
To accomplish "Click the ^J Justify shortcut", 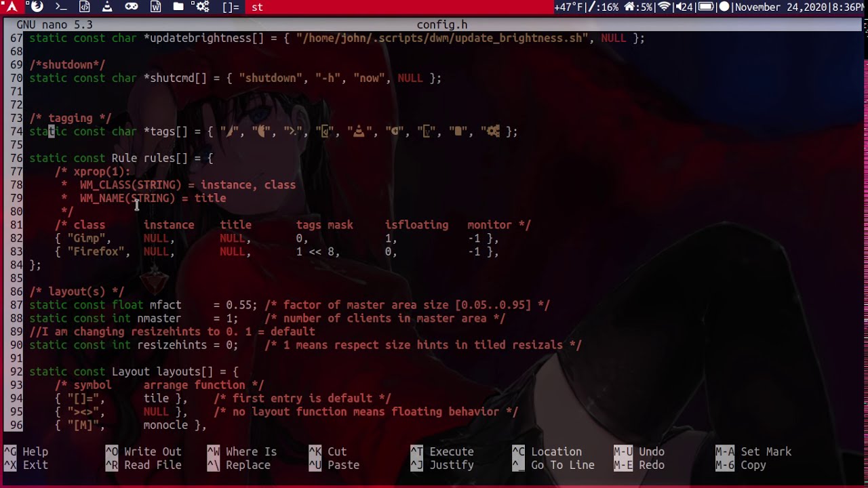I will 442,466.
